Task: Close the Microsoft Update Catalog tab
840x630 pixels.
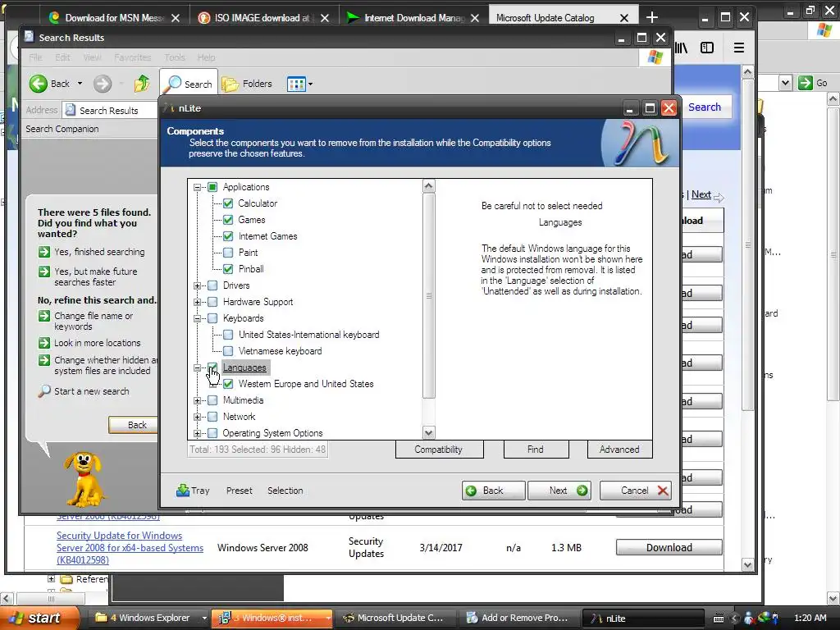Action: click(x=624, y=18)
